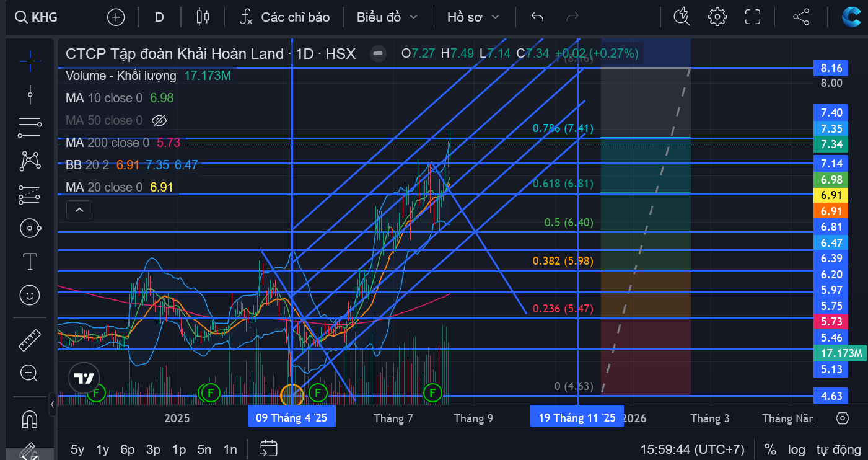Click the 0.786 (7.41) Fibonacci level label

[x=563, y=129]
